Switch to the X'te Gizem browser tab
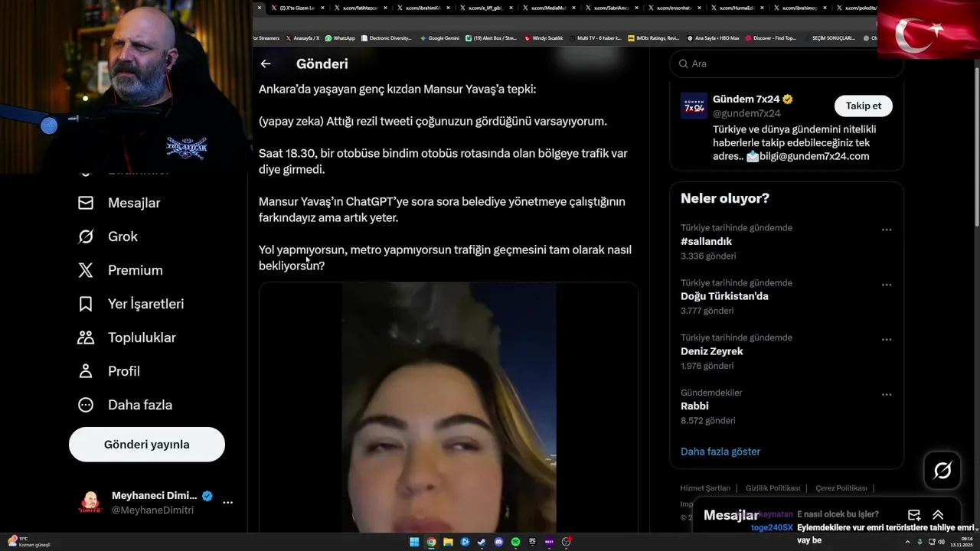The image size is (980, 551). 297,8
